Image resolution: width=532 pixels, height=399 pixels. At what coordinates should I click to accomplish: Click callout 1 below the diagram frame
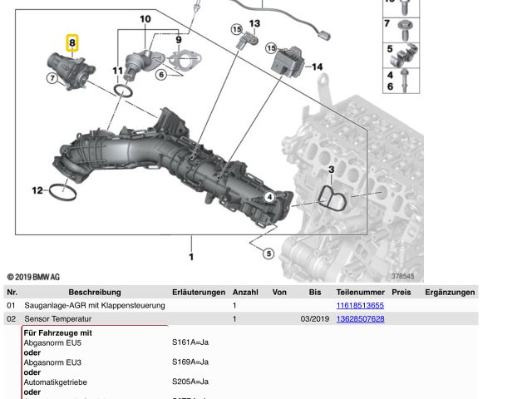[191, 257]
